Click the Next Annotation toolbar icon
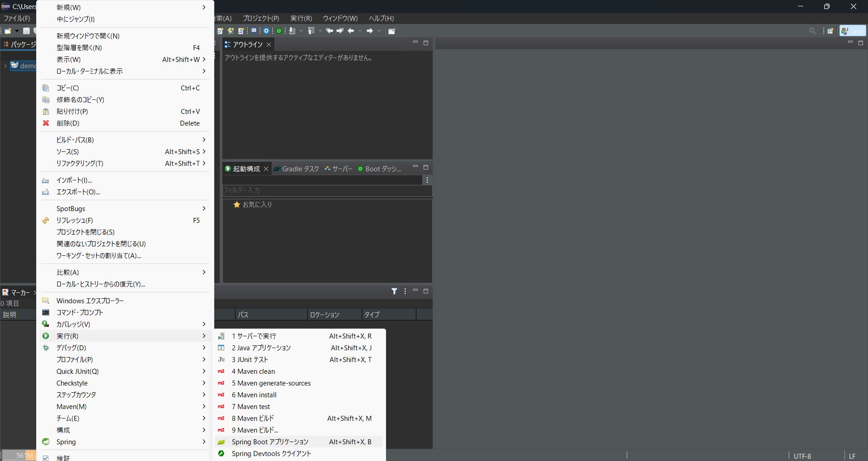This screenshot has width=868, height=461. pos(292,31)
